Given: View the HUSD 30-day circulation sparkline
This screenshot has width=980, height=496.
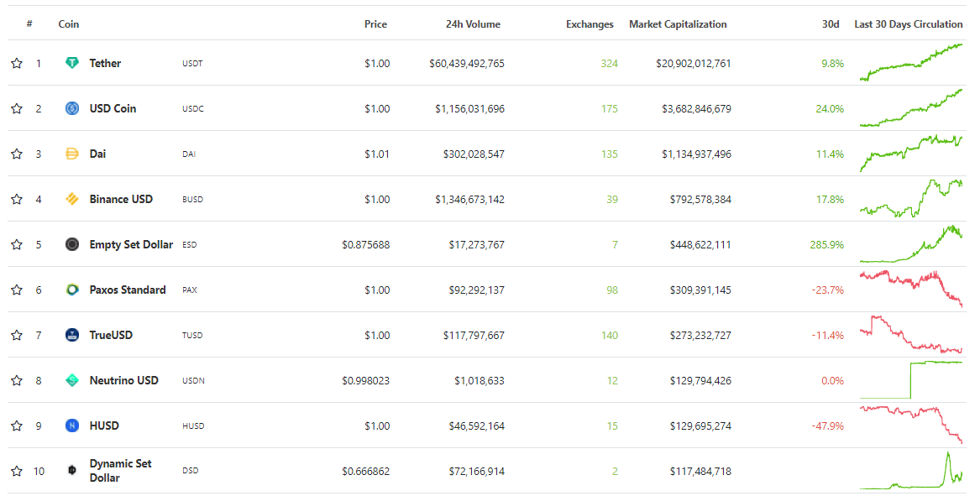Looking at the screenshot, I should tap(911, 425).
